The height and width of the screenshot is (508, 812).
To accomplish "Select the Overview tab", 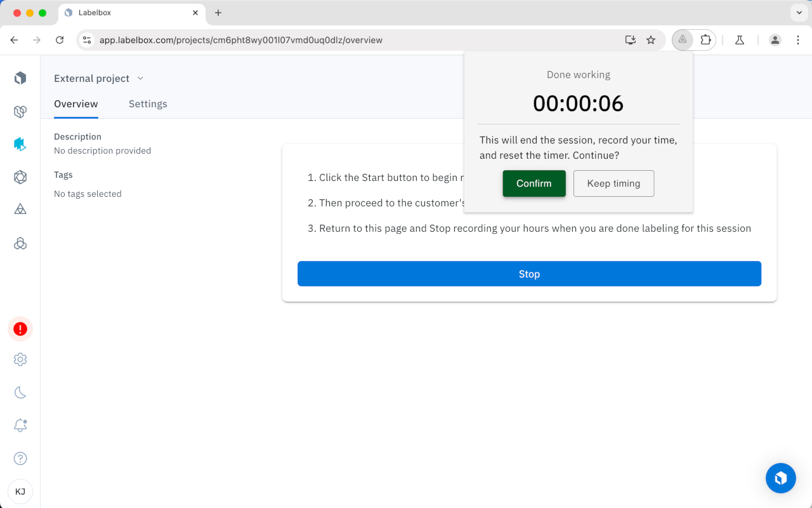I will coord(76,104).
